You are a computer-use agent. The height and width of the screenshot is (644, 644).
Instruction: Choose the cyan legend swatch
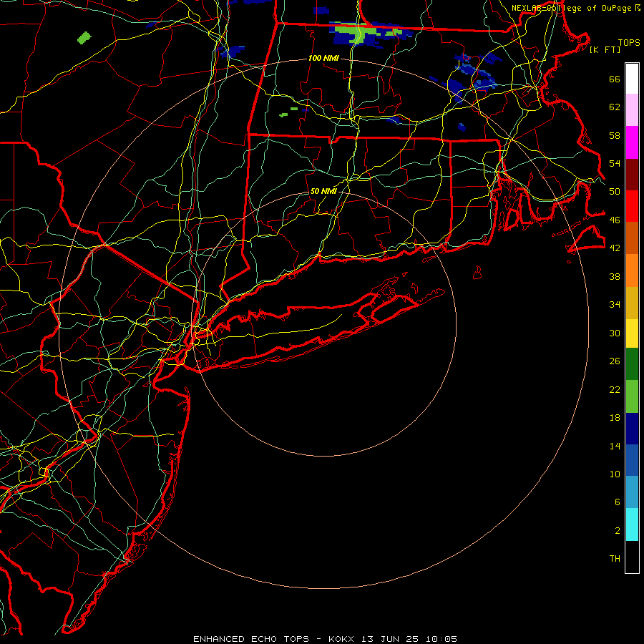632,525
